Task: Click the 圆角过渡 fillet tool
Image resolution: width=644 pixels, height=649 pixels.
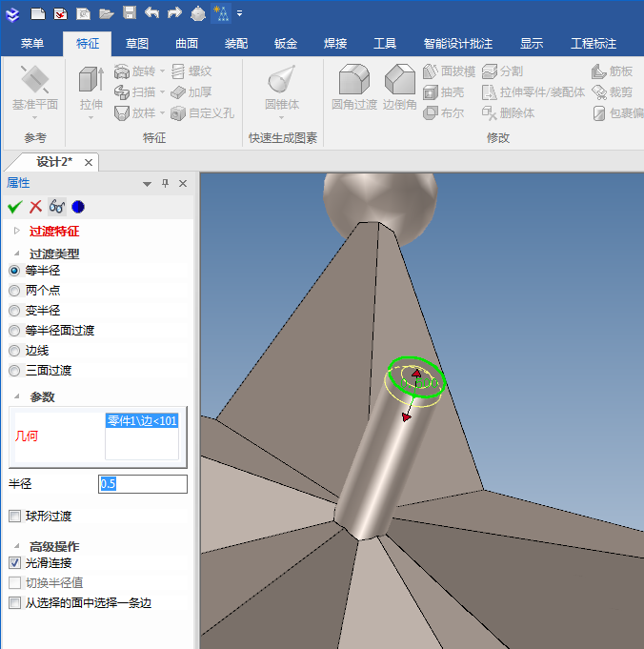Action: [x=354, y=88]
